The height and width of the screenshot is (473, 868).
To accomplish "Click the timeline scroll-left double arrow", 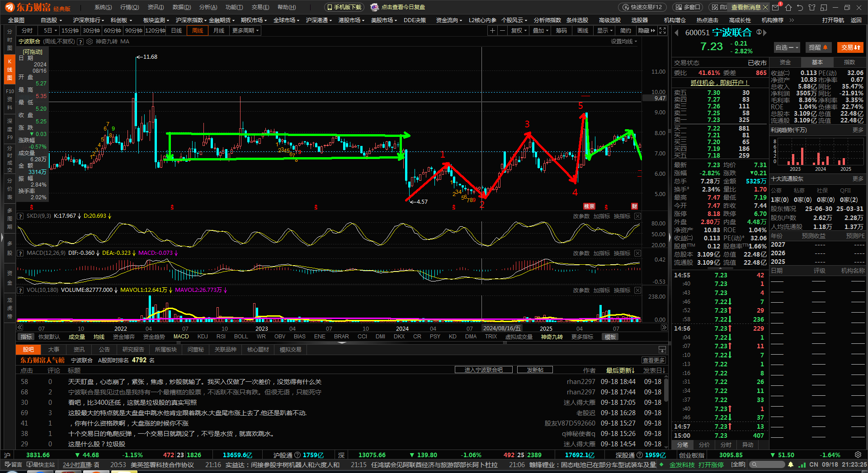I will point(20,328).
